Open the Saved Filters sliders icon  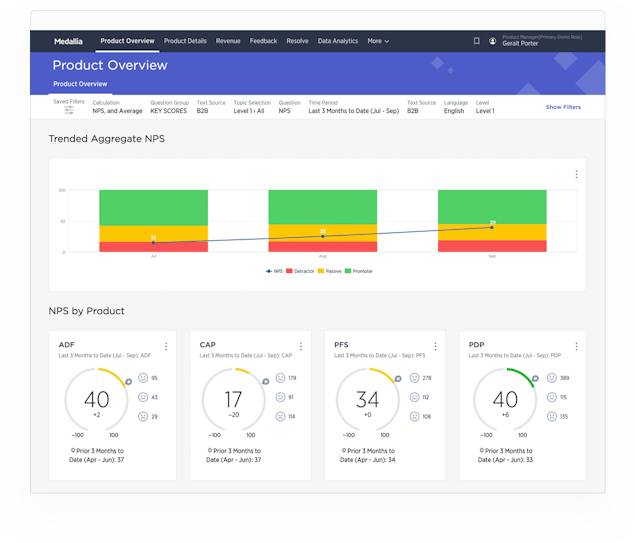point(69,110)
